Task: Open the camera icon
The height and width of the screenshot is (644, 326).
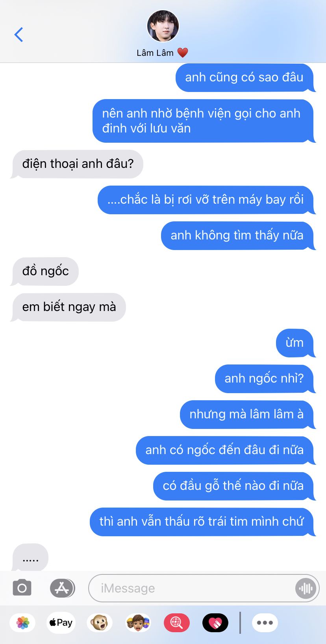Action: coord(22,588)
